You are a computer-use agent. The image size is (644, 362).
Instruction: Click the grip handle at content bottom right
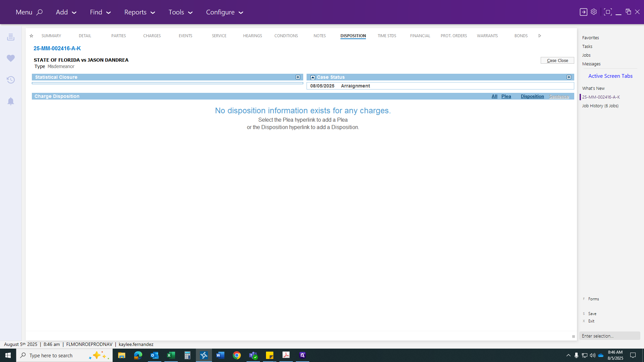[x=573, y=337]
